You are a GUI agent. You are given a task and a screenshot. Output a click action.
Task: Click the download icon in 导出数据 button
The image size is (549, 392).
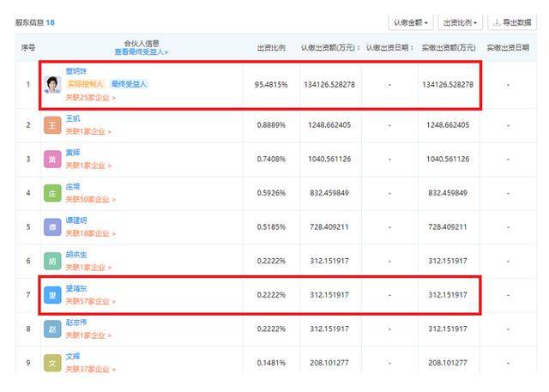coord(497,22)
